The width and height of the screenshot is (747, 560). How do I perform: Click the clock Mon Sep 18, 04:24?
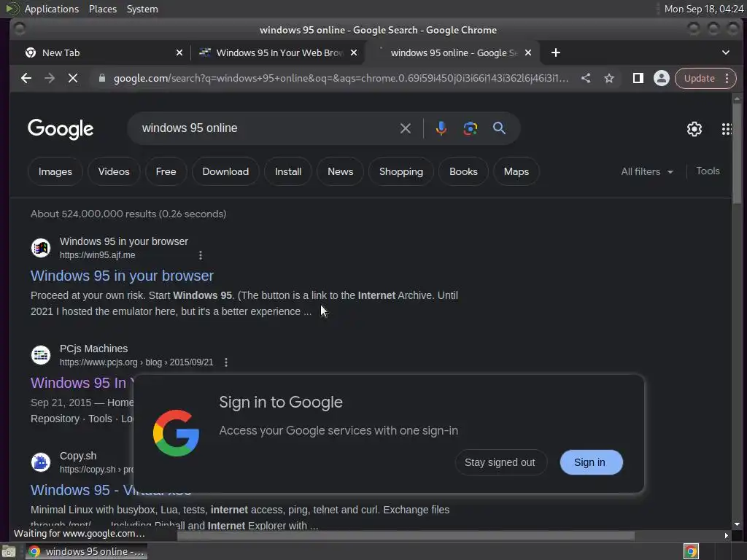tap(704, 9)
